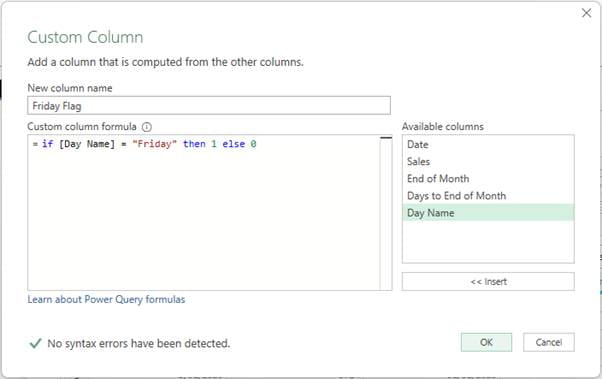The height and width of the screenshot is (379, 602).
Task: Select Date in Available columns
Action: click(x=488, y=144)
